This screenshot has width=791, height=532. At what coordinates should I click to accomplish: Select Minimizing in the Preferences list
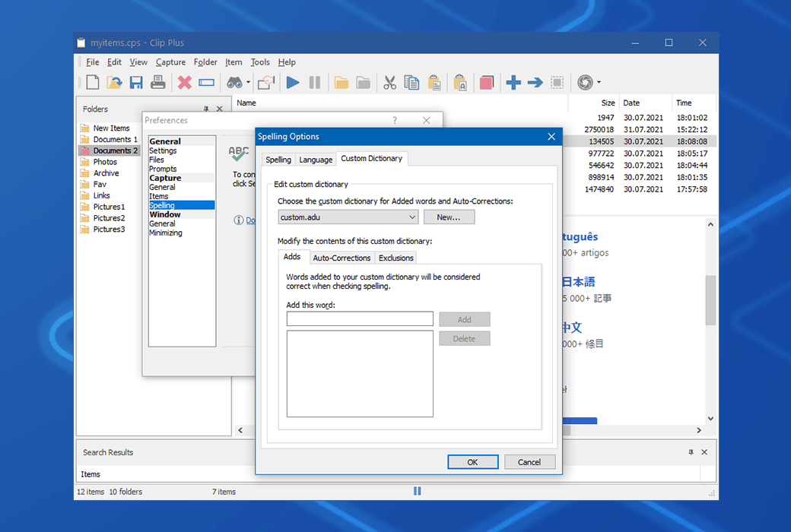point(166,233)
